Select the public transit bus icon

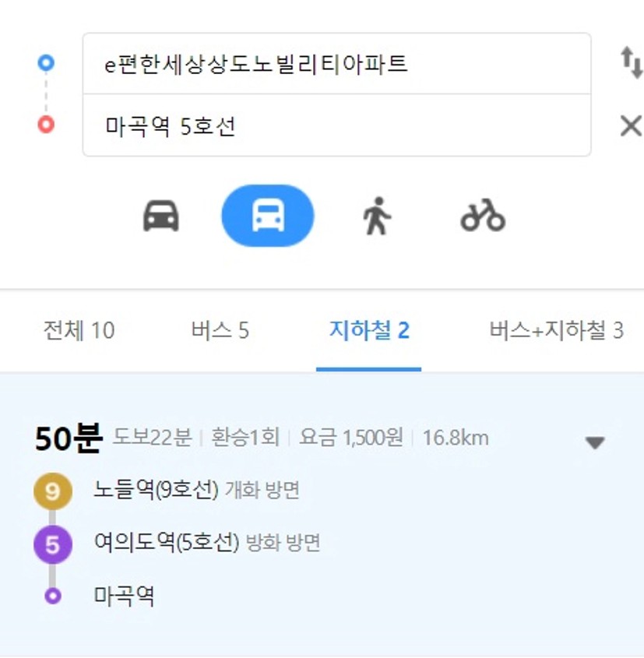[x=268, y=216]
